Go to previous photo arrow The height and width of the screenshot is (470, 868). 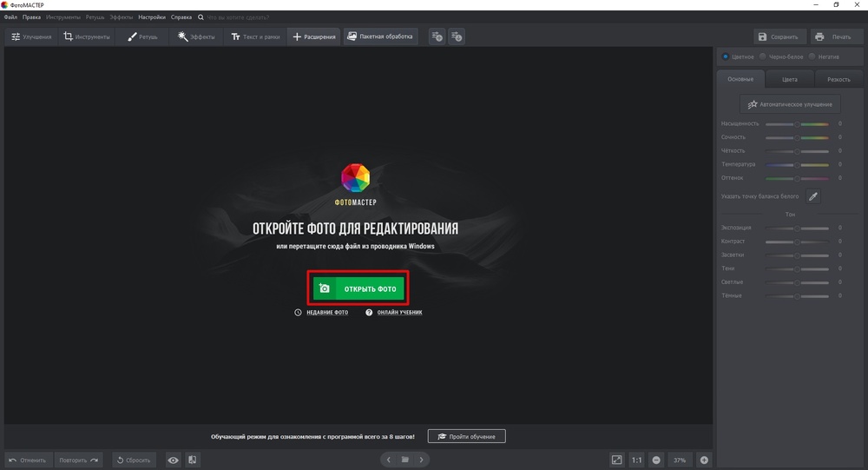pyautogui.click(x=386, y=460)
